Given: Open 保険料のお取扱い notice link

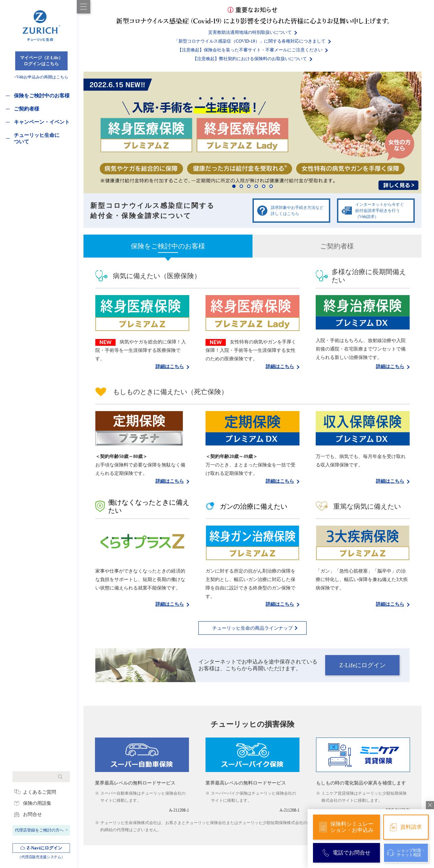Looking at the screenshot, I should click(x=252, y=59).
